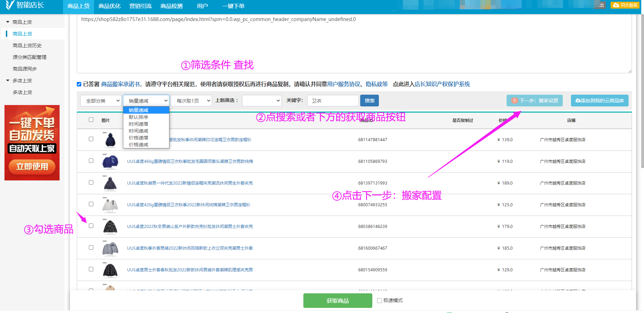Click the 同步数据 cloud sync button

click(625, 5)
